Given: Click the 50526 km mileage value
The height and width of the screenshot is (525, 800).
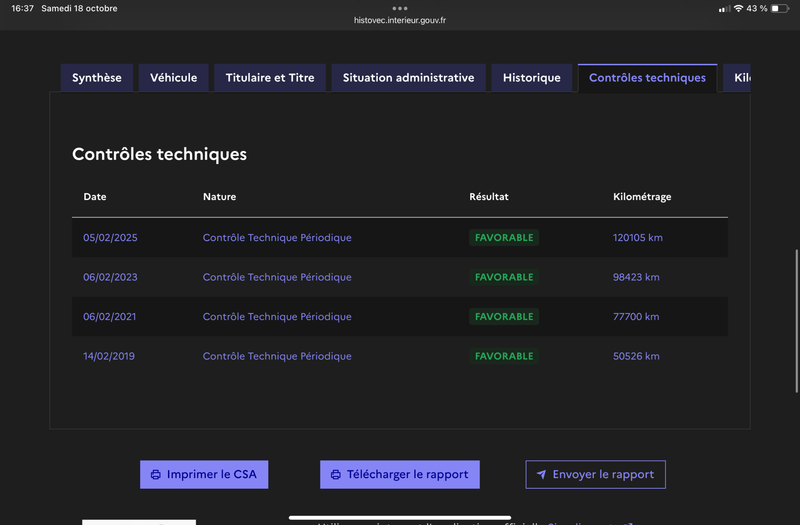Looking at the screenshot, I should (636, 356).
